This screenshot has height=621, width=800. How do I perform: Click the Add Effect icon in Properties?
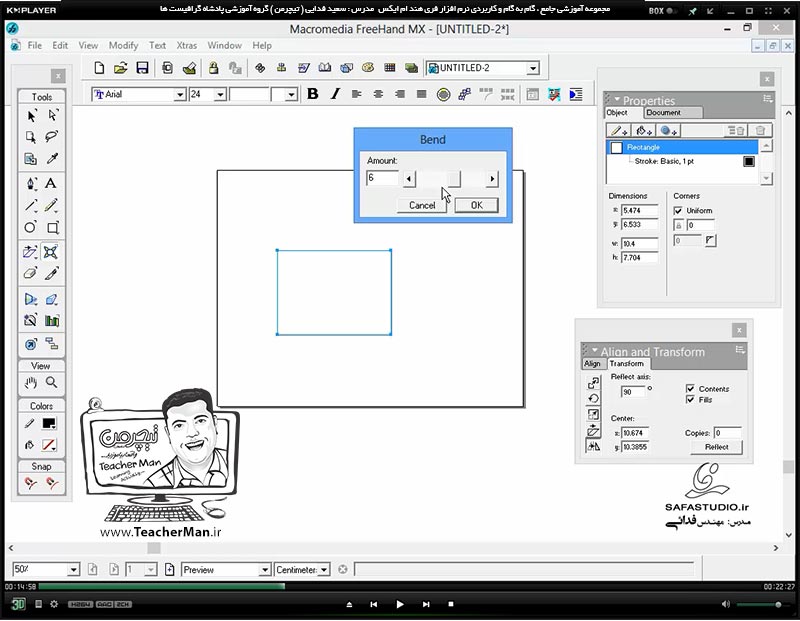click(x=668, y=131)
